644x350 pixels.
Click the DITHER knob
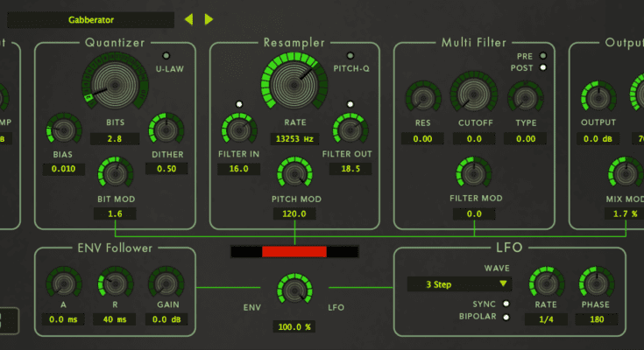[165, 130]
